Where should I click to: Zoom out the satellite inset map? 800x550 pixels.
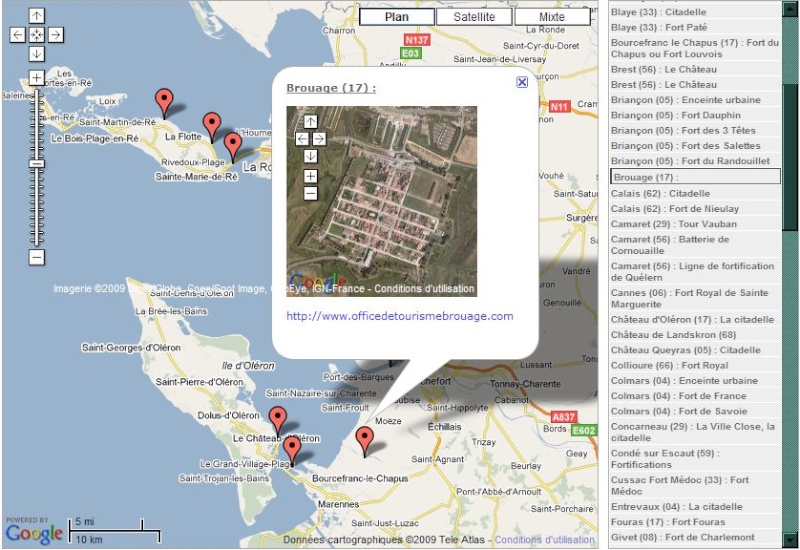click(310, 193)
